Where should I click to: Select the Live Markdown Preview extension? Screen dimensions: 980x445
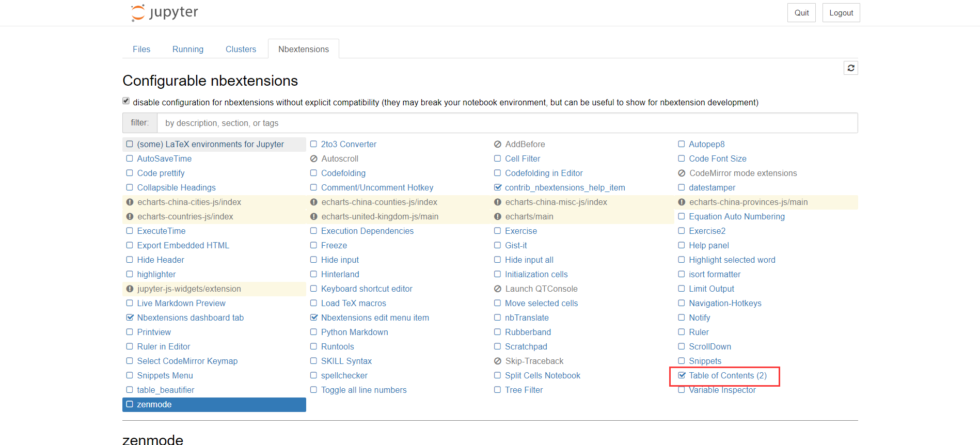181,304
